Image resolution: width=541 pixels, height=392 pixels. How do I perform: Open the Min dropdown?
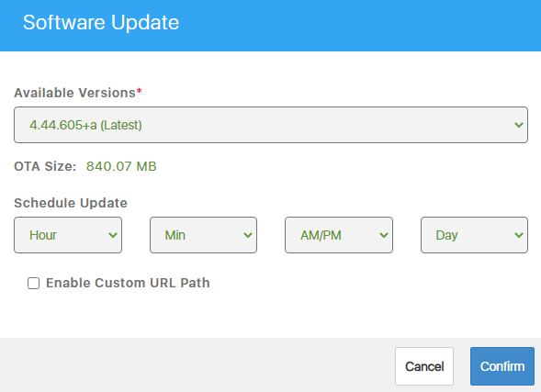click(x=203, y=235)
